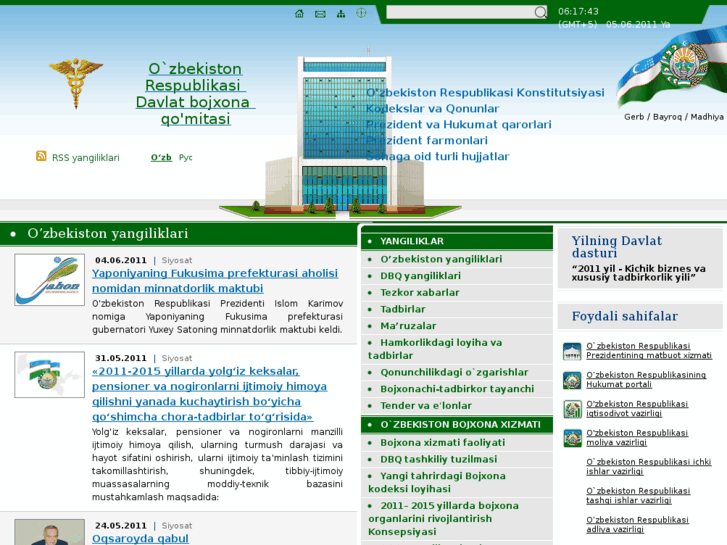
Task: Click the Prezident matbuot xizmati icon
Action: [572, 351]
